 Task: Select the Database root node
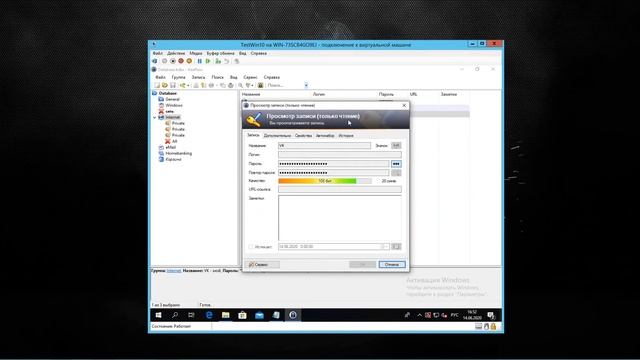point(167,93)
